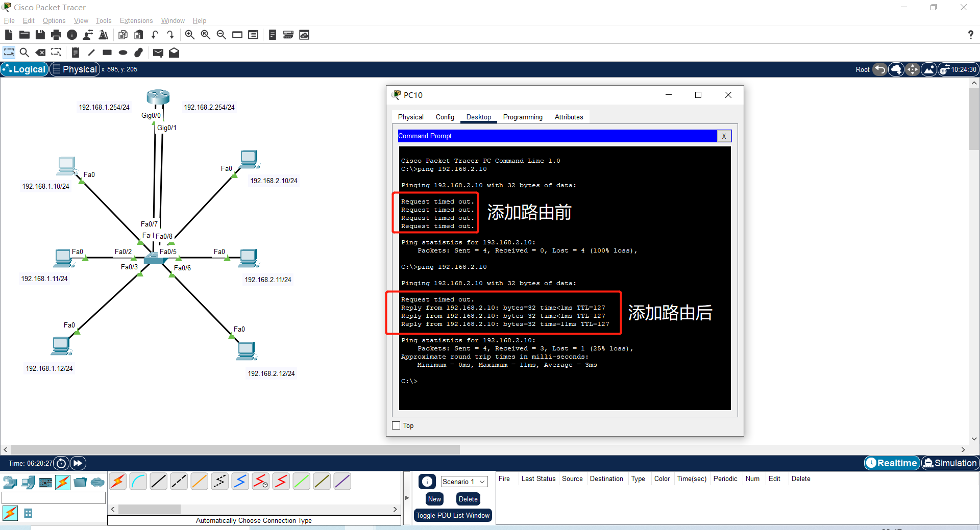980x530 pixels.
Task: Open the Scenario 1 dropdown
Action: point(464,482)
